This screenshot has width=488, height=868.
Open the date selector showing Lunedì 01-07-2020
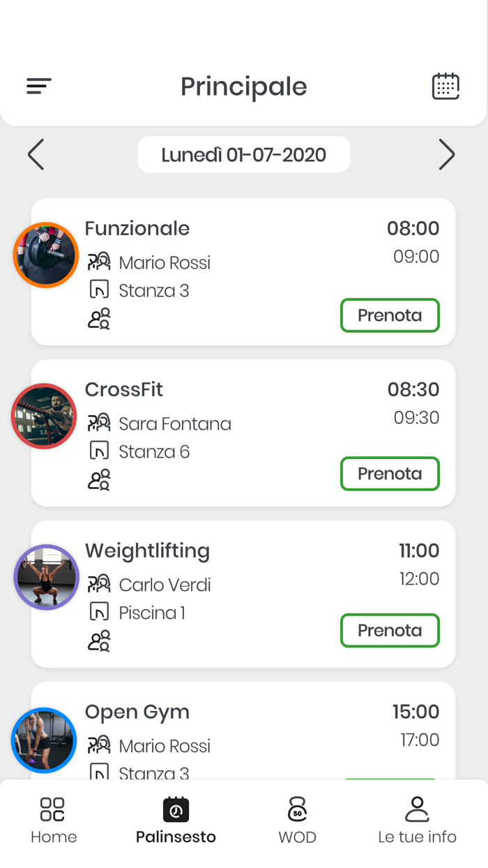point(243,154)
